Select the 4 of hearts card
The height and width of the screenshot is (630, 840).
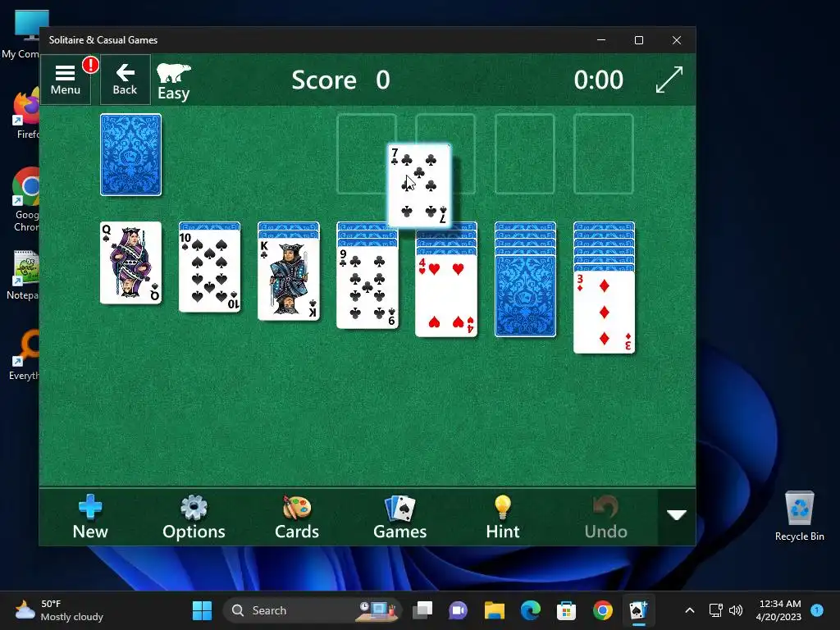pyautogui.click(x=445, y=295)
